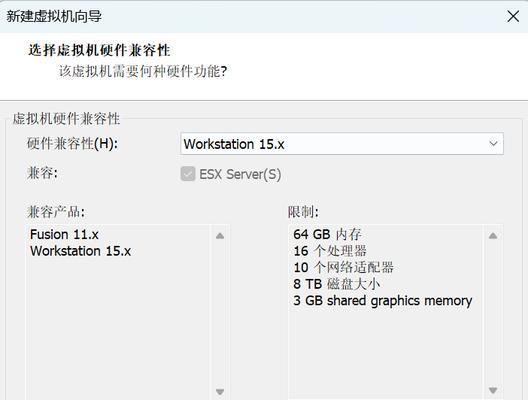Click up arrow of 限制 list scrollbar
528x400 pixels.
coord(493,235)
